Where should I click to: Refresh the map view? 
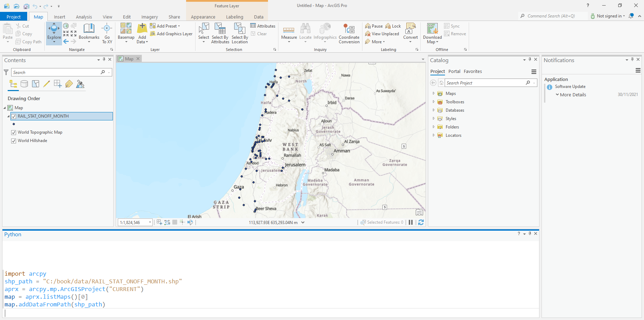point(421,222)
